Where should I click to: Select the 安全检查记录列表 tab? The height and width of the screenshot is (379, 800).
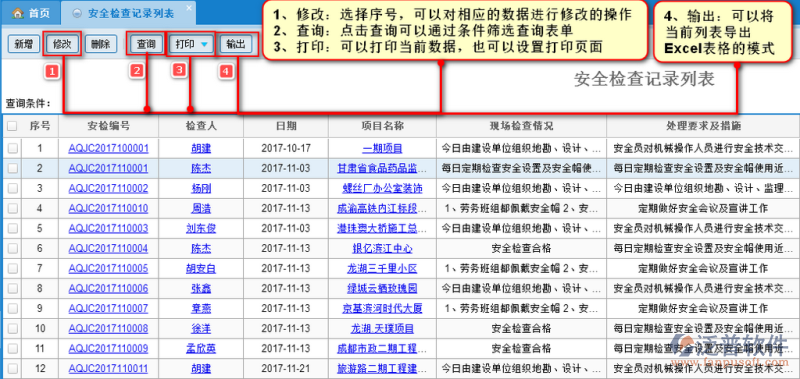tap(128, 13)
